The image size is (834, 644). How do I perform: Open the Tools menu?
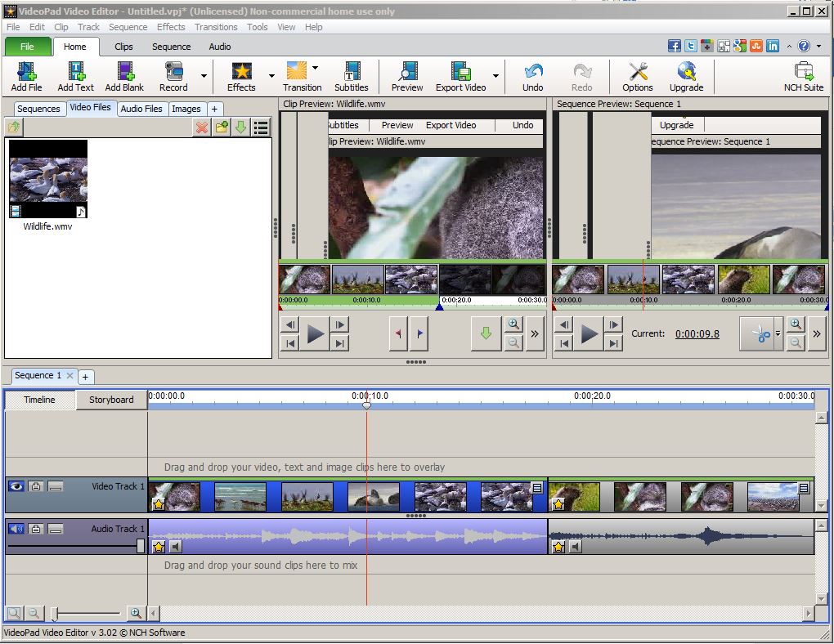point(257,27)
